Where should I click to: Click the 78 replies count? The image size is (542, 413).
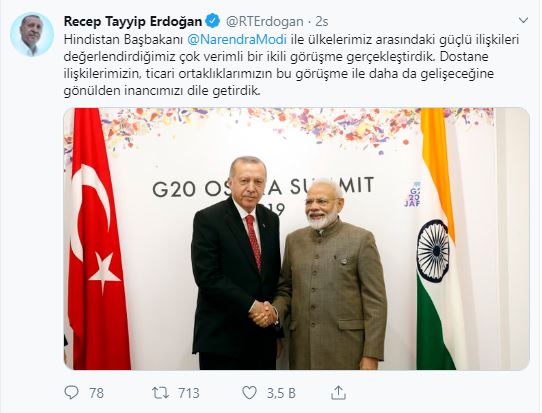tap(96, 393)
